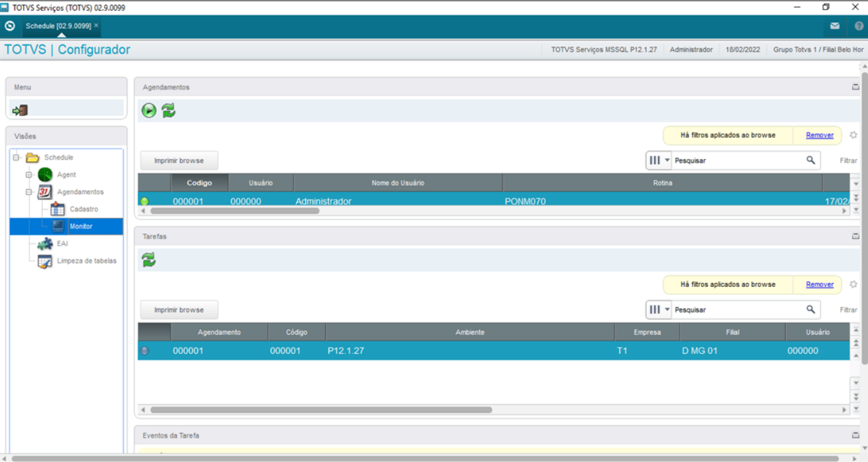Open Tarefas browse settings gear
This screenshot has width=868, height=462.
pos(853,284)
